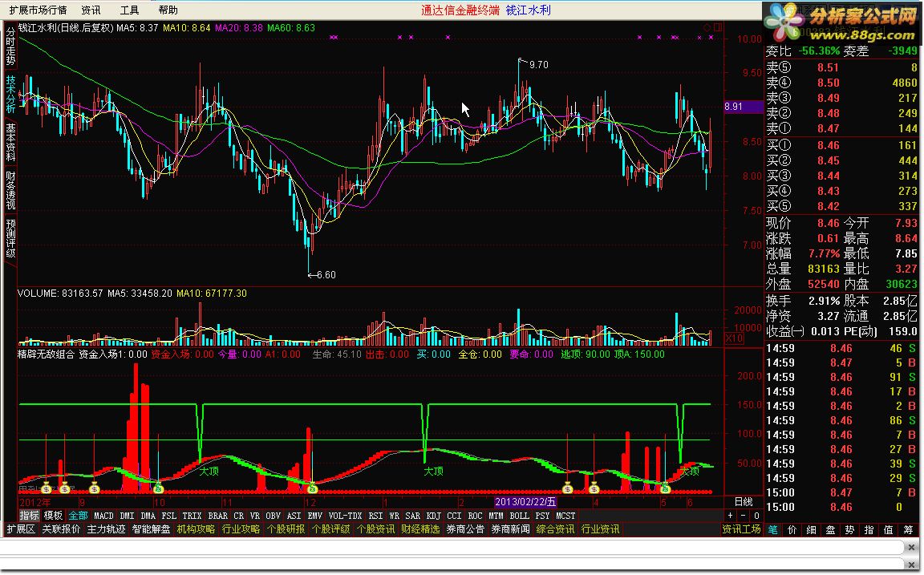Click the 换手 value 2.91%

coord(824,301)
